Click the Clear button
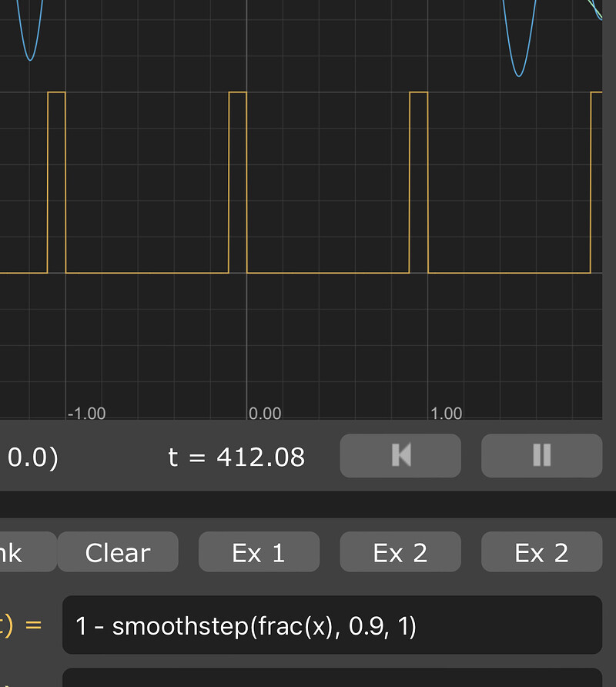 pos(118,551)
